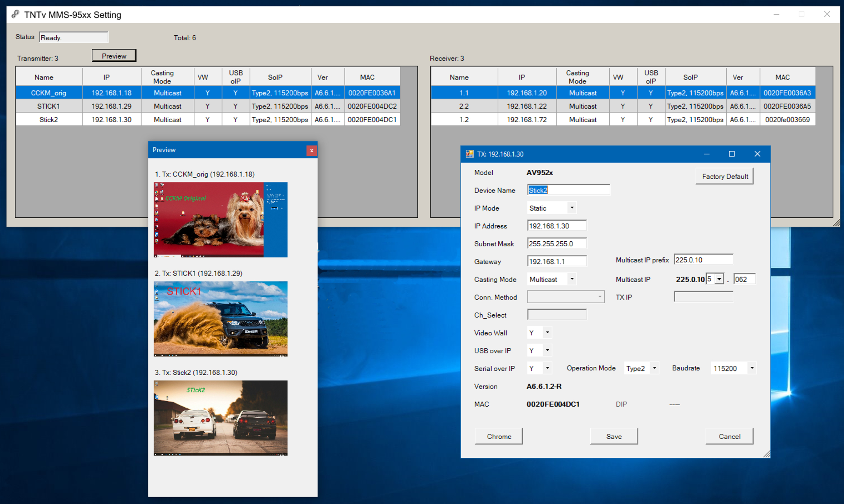This screenshot has height=504, width=844.
Task: Select the STICK1 transmitter row
Action: point(49,106)
